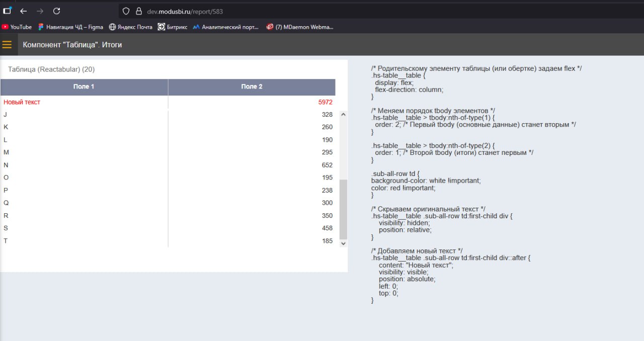Viewport: 644px width, 341px height.
Task: Open the MDaemon Webmail bookmark
Action: 300,27
